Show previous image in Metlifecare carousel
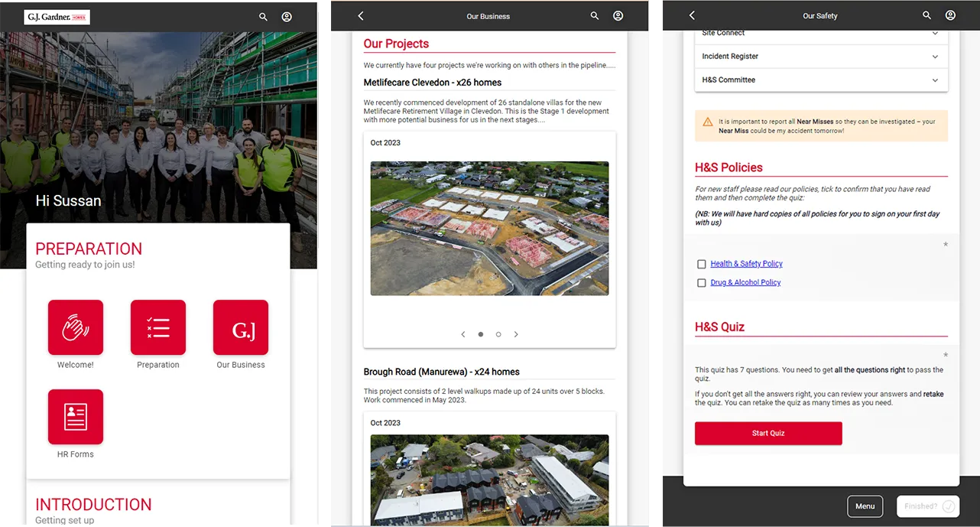 (463, 334)
